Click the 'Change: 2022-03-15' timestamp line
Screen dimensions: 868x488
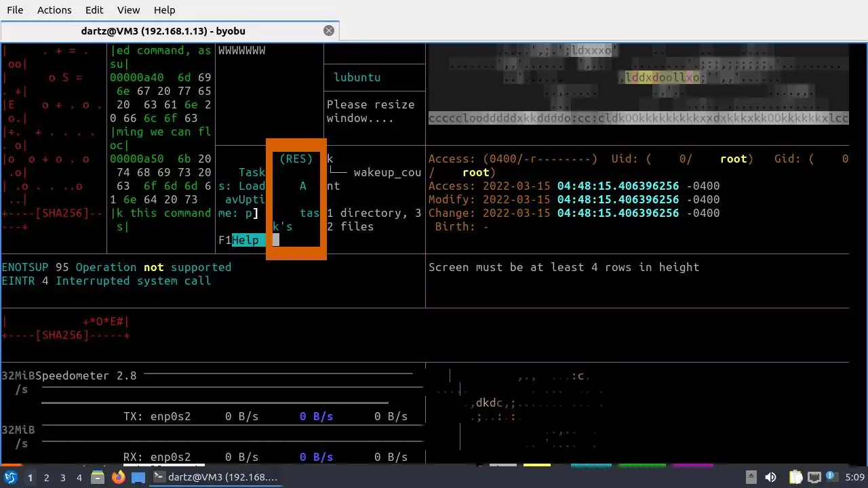click(x=574, y=213)
